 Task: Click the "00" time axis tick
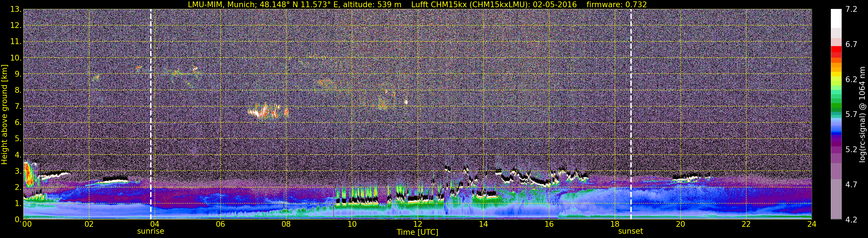(27, 224)
